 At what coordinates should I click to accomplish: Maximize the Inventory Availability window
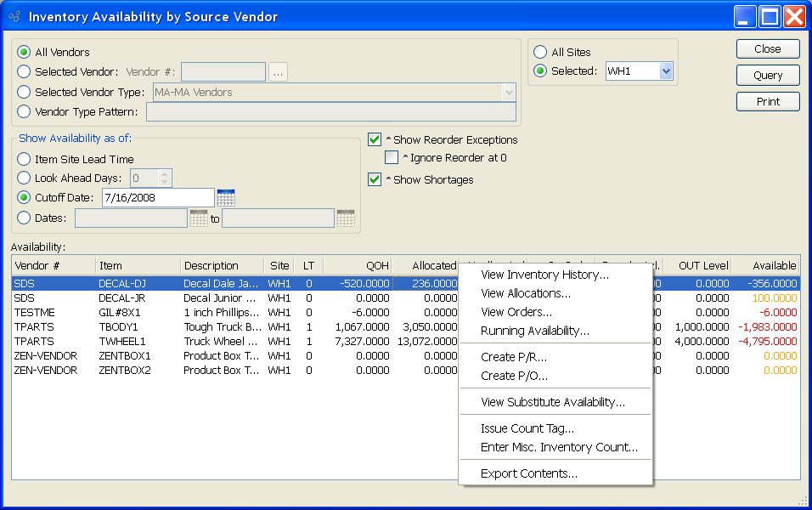tap(770, 16)
